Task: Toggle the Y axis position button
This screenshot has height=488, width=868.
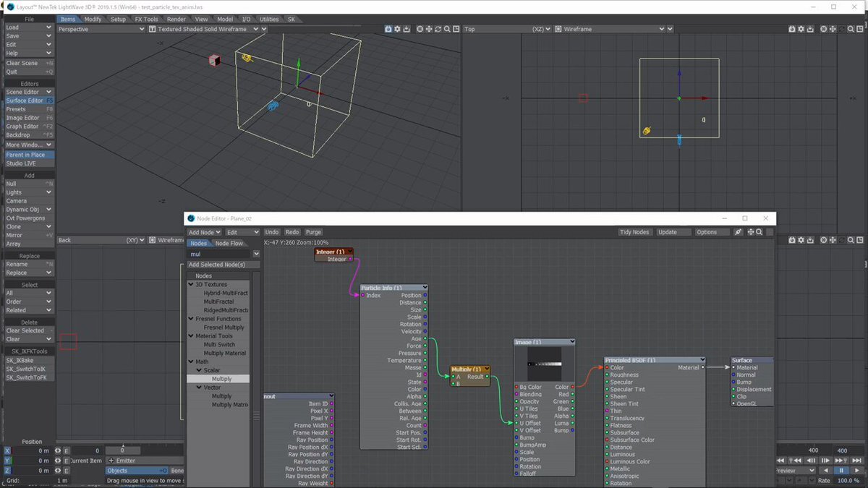Action: 8,461
